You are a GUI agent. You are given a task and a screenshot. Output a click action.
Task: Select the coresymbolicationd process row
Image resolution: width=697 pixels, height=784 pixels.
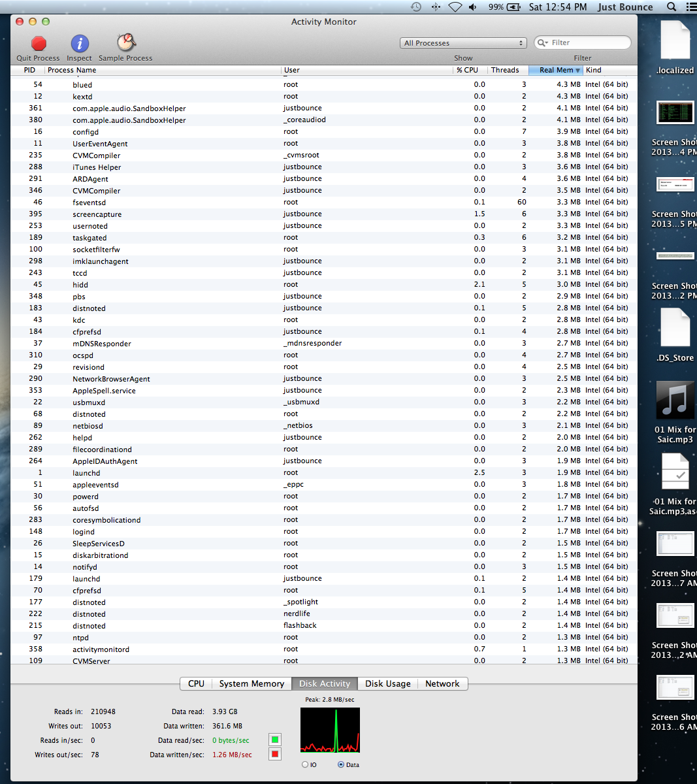(323, 519)
